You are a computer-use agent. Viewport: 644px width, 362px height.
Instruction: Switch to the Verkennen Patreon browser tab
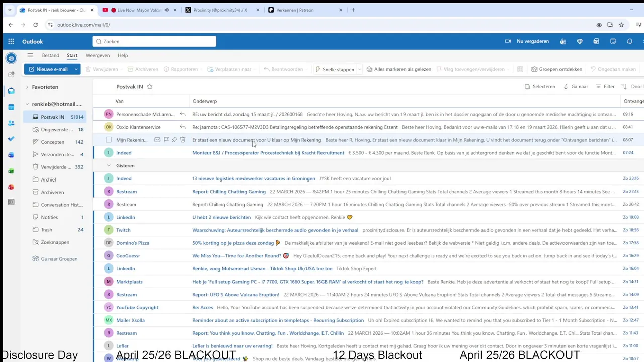305,10
